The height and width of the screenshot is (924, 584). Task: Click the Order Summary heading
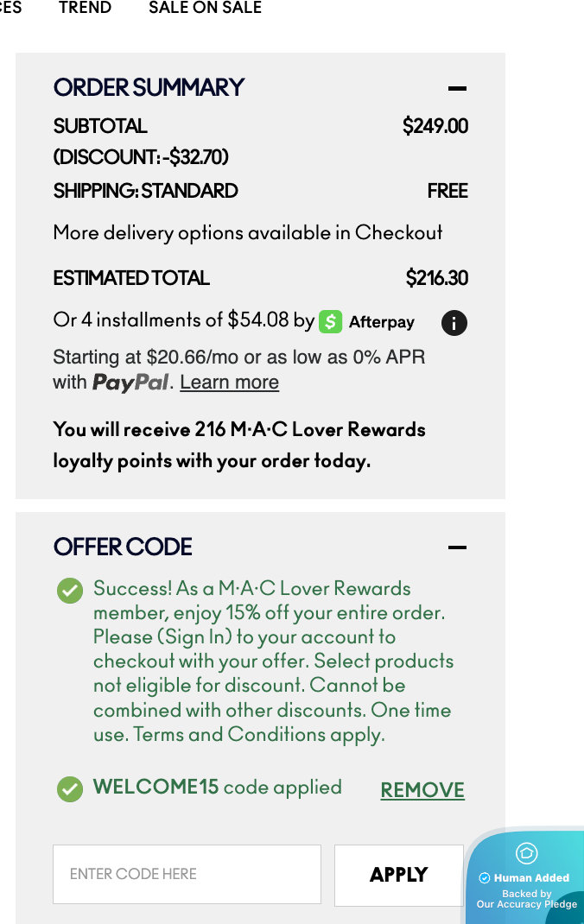coord(149,88)
